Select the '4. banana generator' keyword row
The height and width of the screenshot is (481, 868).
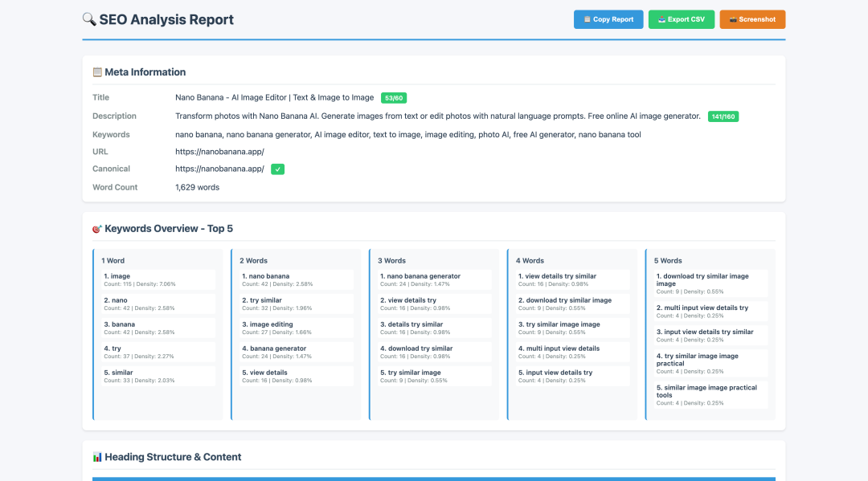296,353
